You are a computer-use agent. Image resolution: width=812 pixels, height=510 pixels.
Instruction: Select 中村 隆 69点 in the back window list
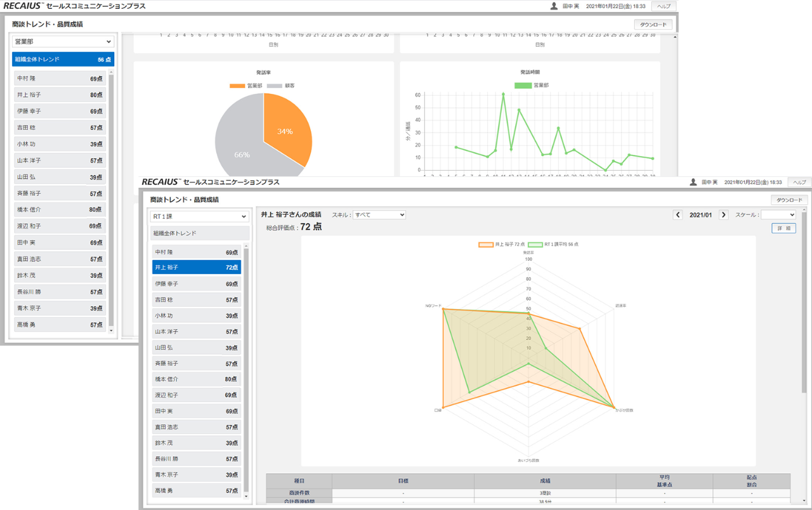tap(60, 79)
